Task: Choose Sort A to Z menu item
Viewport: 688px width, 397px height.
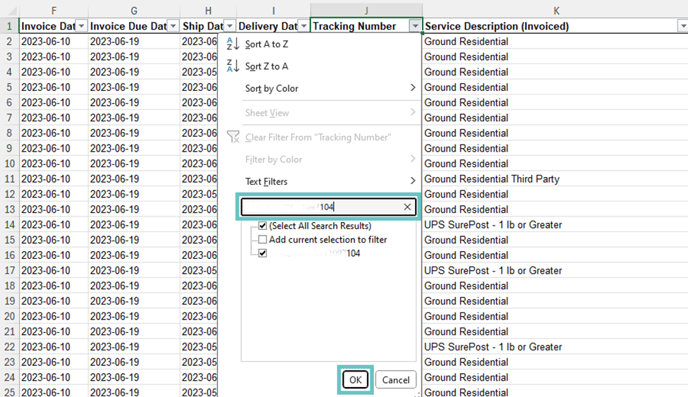Action: (x=320, y=44)
